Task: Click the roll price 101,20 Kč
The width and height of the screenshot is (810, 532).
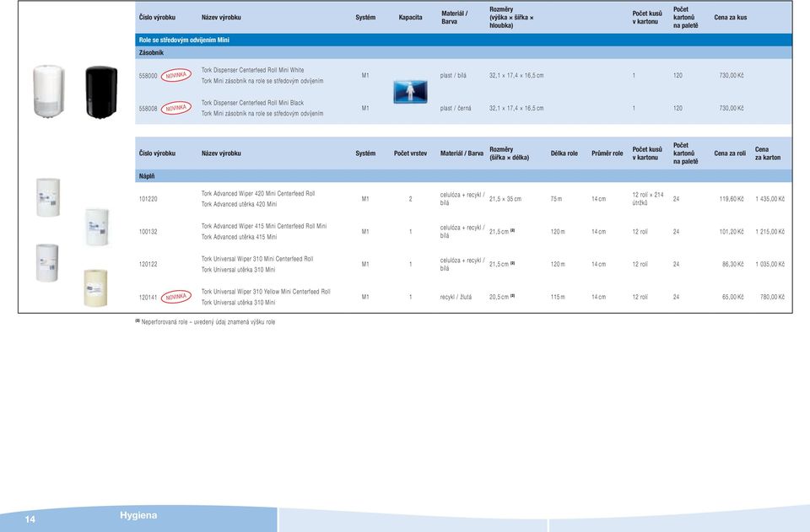Action: tap(732, 232)
